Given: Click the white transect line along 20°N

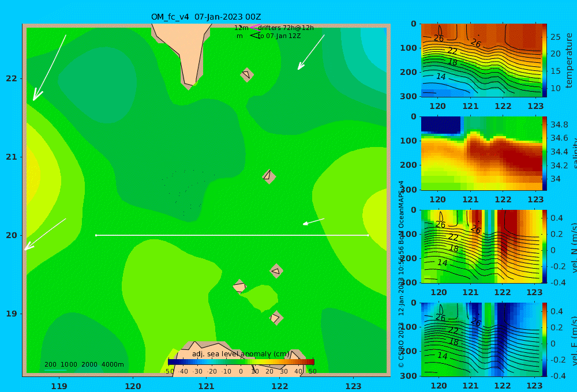Looking at the screenshot, I should tap(232, 235).
